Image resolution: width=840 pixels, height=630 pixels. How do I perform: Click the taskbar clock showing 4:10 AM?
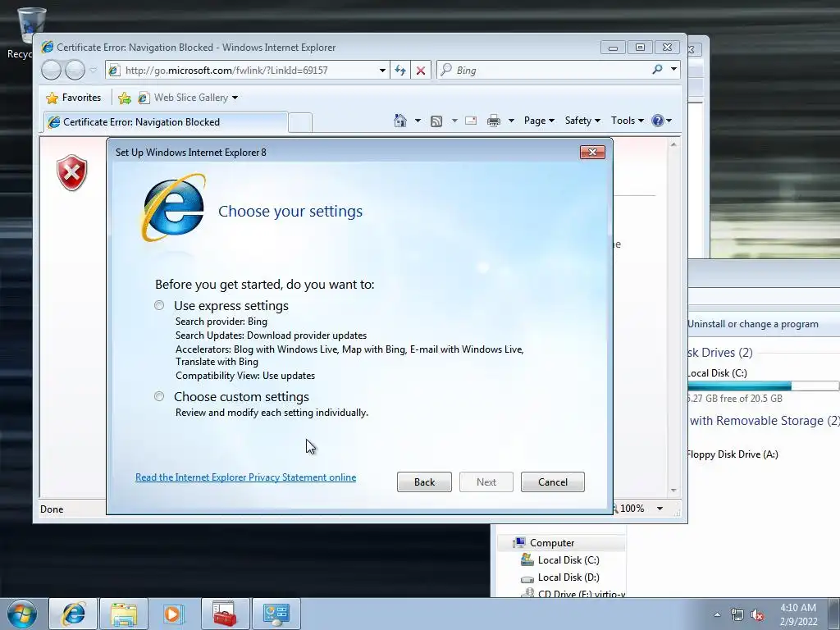pyautogui.click(x=798, y=614)
